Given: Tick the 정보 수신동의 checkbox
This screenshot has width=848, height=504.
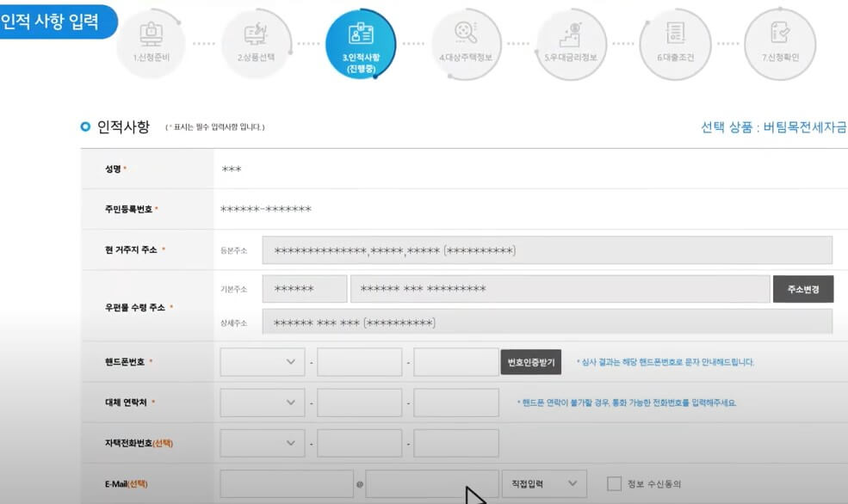Looking at the screenshot, I should [614, 483].
